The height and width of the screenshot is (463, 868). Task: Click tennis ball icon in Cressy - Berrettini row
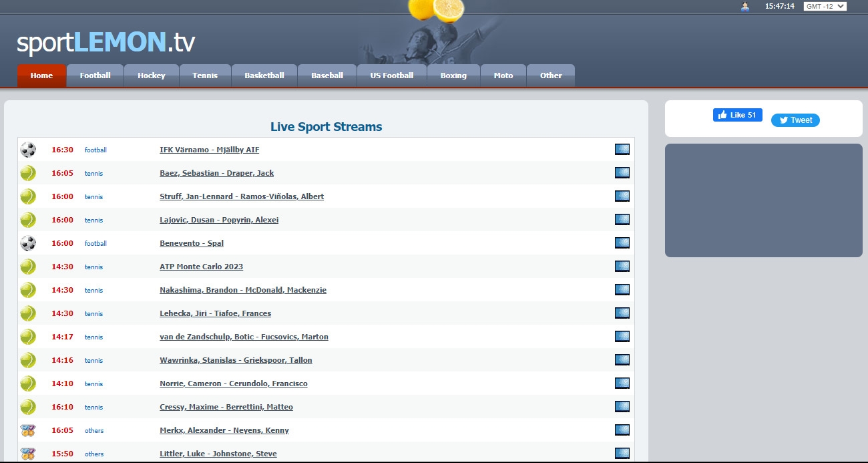pos(28,407)
